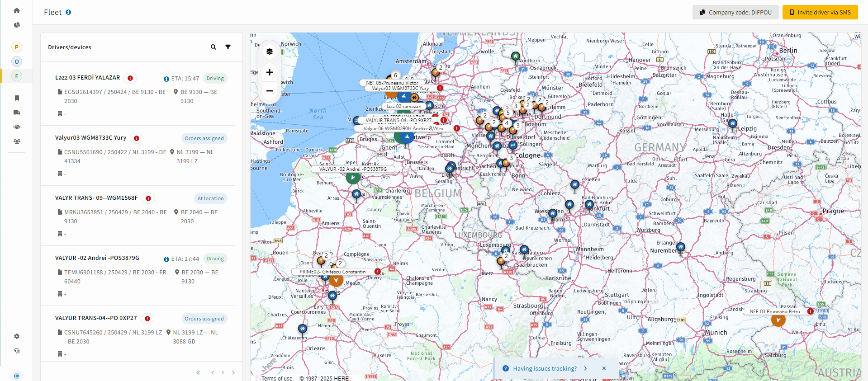Click blue location pin near Nuremberg
Image resolution: width=868 pixels, height=381 pixels.
point(681,247)
